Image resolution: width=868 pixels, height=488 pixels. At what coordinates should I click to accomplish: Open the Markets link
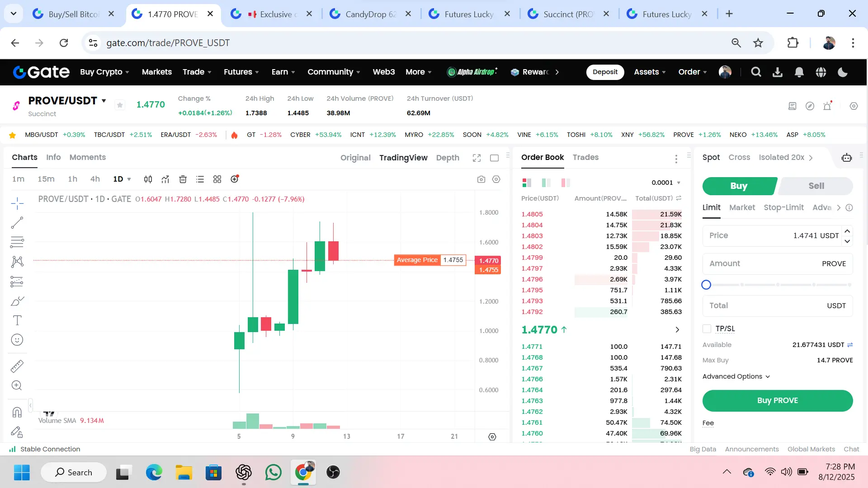[157, 72]
